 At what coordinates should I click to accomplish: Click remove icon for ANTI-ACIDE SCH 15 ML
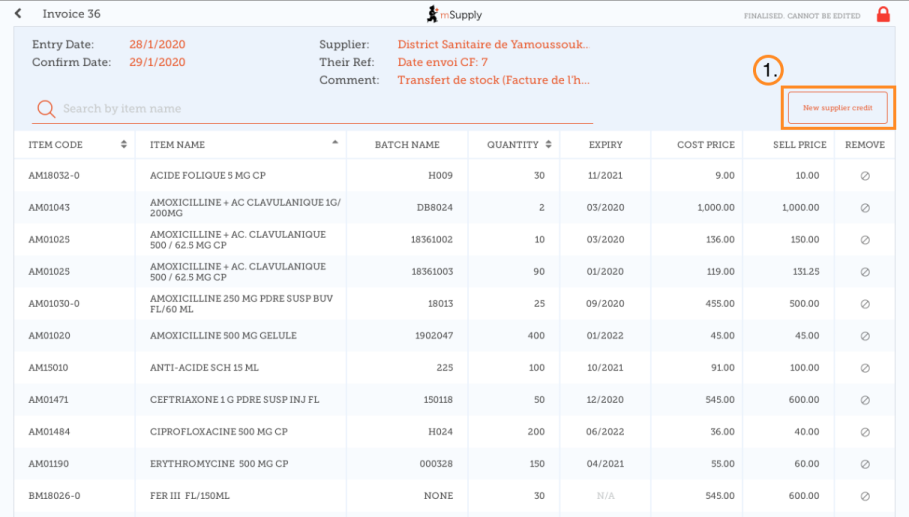pos(865,368)
